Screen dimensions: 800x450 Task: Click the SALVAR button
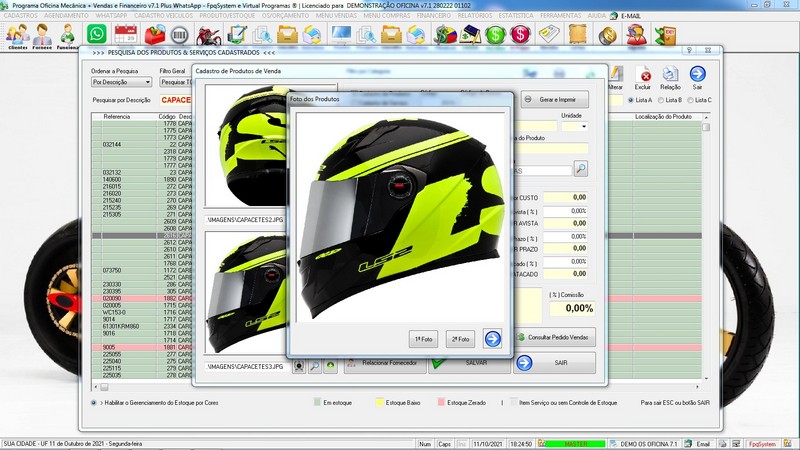pos(469,363)
